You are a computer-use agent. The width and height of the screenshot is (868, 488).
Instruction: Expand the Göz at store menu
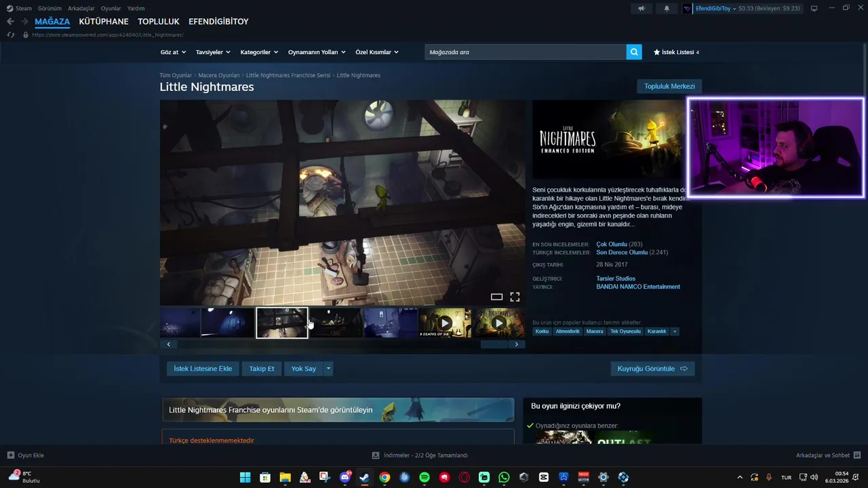pos(172,52)
